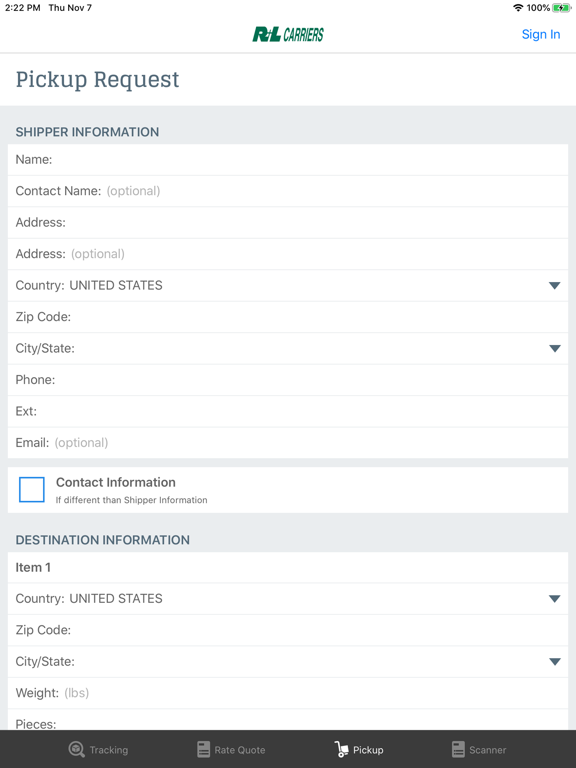Select the shipper Zip Code field

point(288,317)
